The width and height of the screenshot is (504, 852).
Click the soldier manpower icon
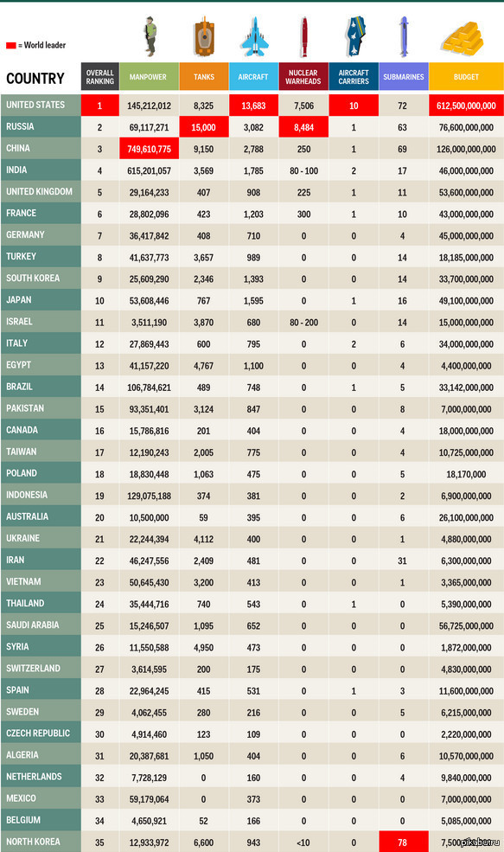(x=150, y=36)
